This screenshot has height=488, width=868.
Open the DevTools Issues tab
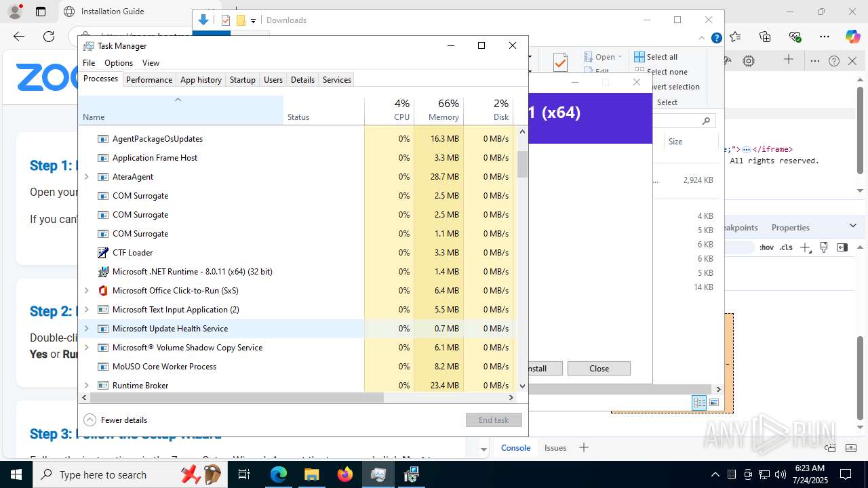555,447
